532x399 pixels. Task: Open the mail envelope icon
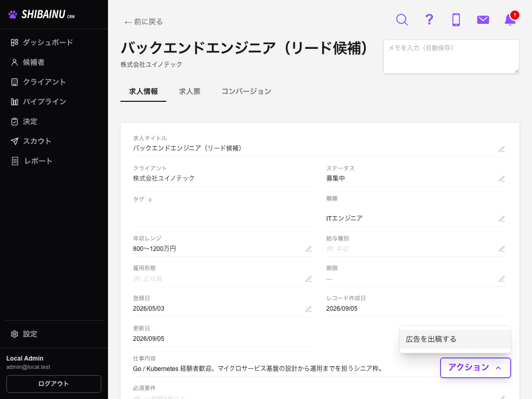click(x=483, y=20)
